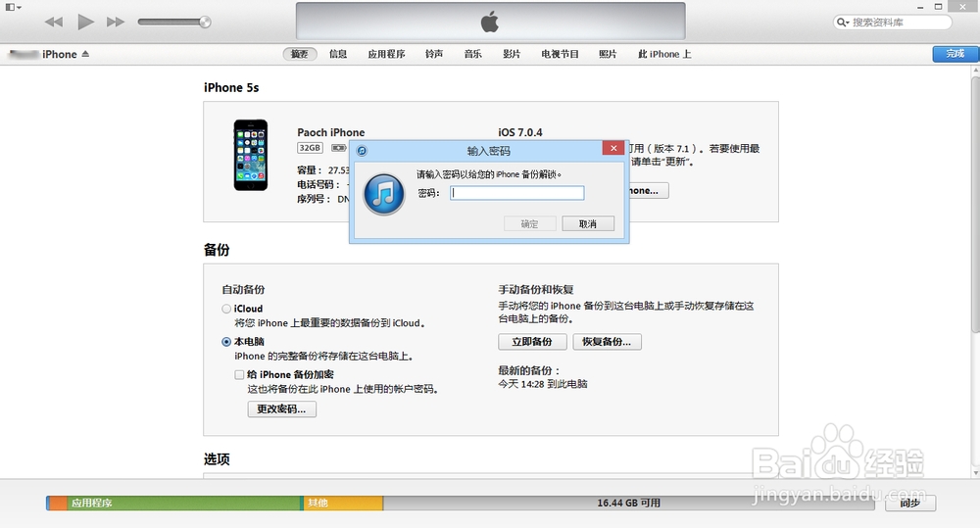980x528 pixels.
Task: Go to the 照片 tab
Action: [x=608, y=54]
